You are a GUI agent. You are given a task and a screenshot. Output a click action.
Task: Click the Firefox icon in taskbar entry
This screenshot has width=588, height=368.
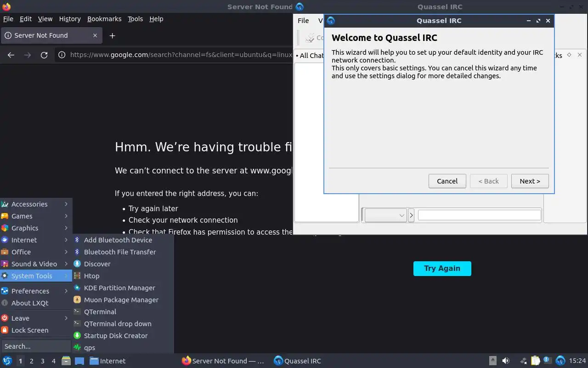coord(186,361)
